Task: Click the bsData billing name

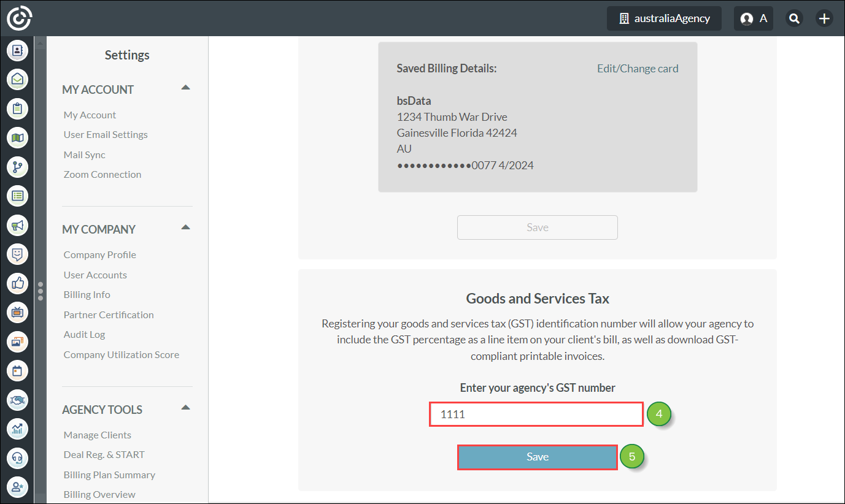Action: click(414, 101)
